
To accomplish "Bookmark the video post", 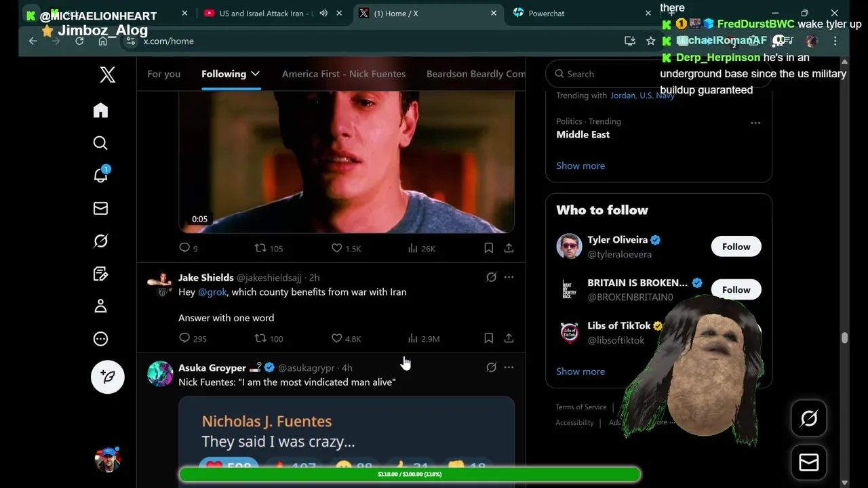I will click(488, 248).
